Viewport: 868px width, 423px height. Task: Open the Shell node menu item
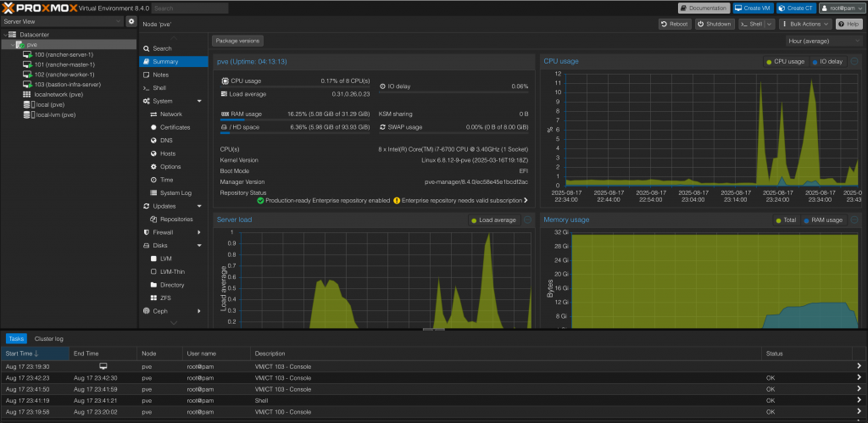coord(173,88)
